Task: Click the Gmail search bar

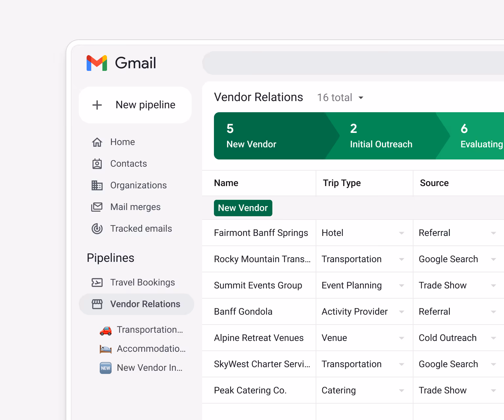Action: [x=353, y=63]
